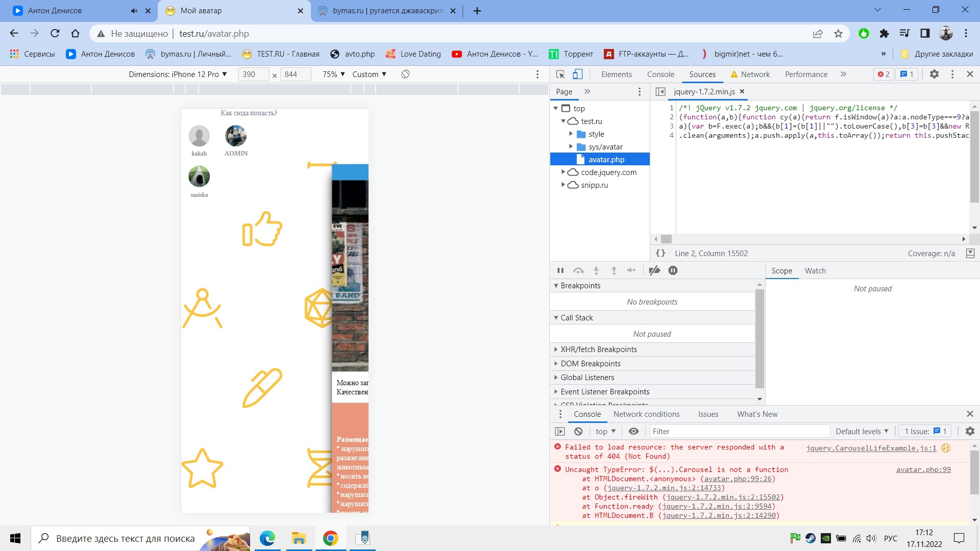Expand the XHR/fetch Breakpoints section
The image size is (980, 551).
coord(598,349)
